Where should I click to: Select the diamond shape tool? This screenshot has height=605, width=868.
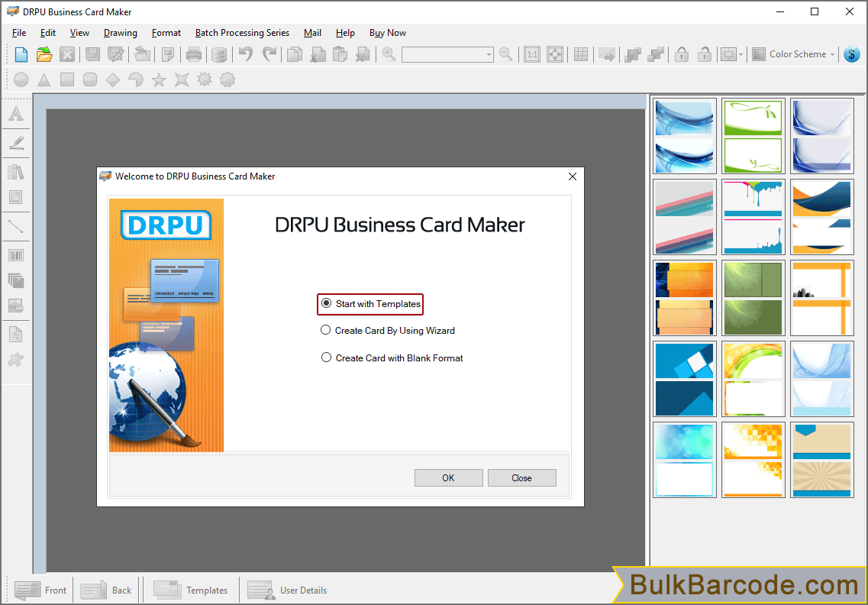click(x=113, y=79)
